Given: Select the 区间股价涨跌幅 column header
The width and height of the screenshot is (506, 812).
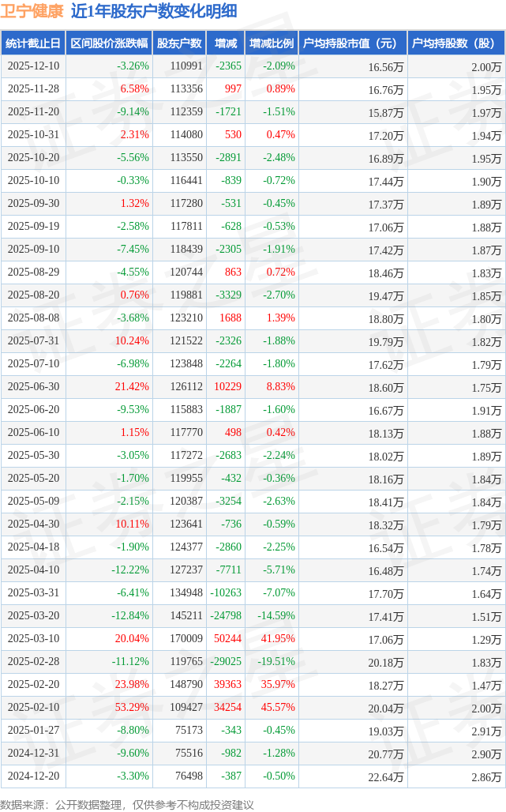Looking at the screenshot, I should (109, 43).
